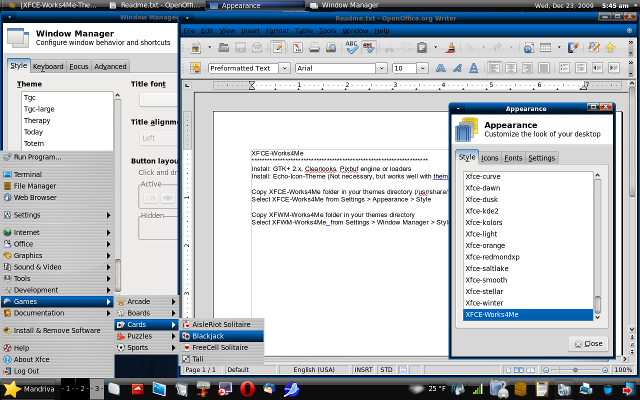
Task: Click the zoom out minus button in status bar
Action: 546,370
